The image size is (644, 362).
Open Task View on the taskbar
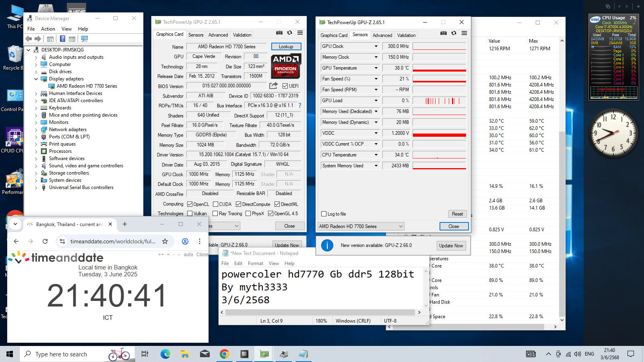tap(144, 354)
